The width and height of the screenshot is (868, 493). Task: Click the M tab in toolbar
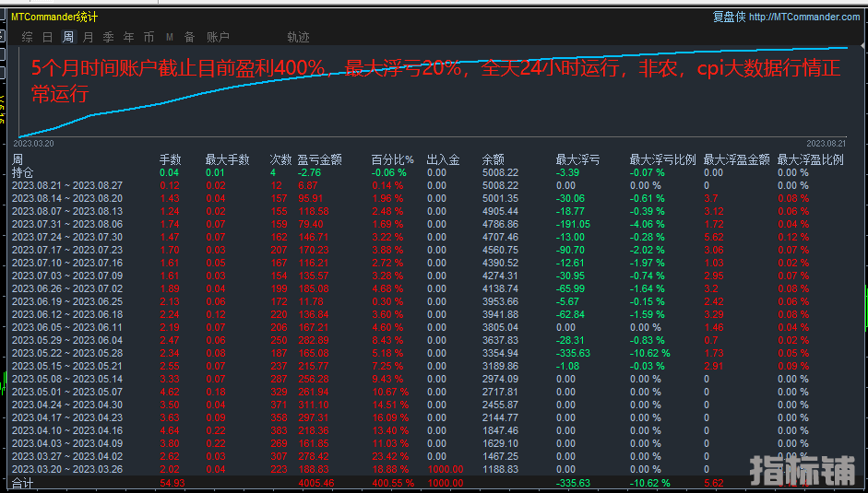tap(169, 37)
